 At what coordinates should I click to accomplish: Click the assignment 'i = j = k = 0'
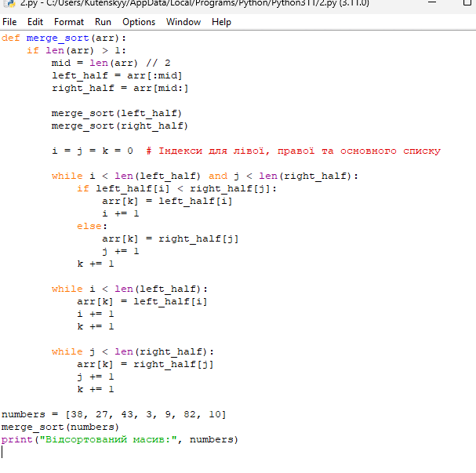93,151
